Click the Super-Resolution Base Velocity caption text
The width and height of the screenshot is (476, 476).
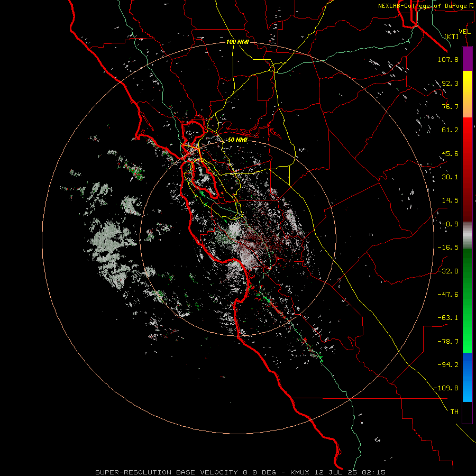point(241,472)
